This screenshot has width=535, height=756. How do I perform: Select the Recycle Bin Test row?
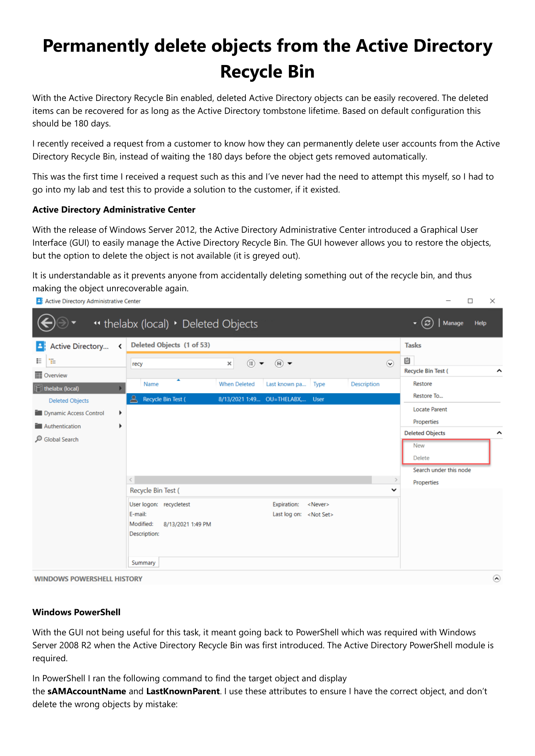point(263,399)
